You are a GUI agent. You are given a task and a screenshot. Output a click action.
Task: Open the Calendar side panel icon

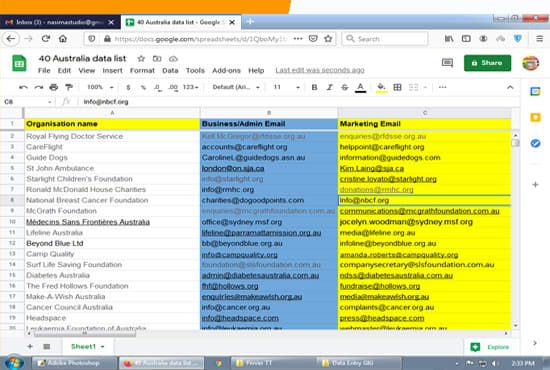click(x=535, y=92)
